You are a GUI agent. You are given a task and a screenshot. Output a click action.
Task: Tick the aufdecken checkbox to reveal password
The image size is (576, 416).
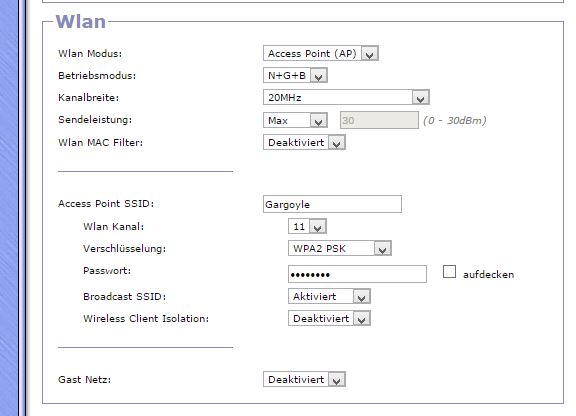pos(449,272)
